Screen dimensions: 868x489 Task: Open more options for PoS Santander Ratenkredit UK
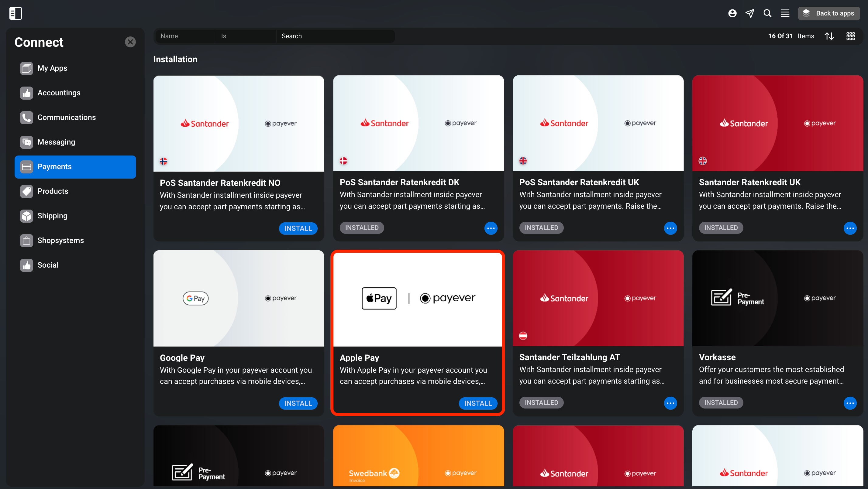click(670, 228)
